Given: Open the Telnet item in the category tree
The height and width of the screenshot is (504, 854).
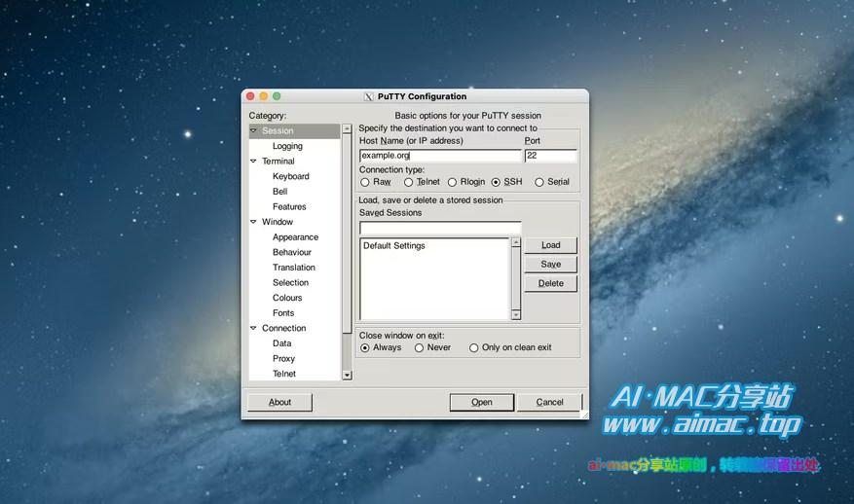Looking at the screenshot, I should click(x=283, y=374).
